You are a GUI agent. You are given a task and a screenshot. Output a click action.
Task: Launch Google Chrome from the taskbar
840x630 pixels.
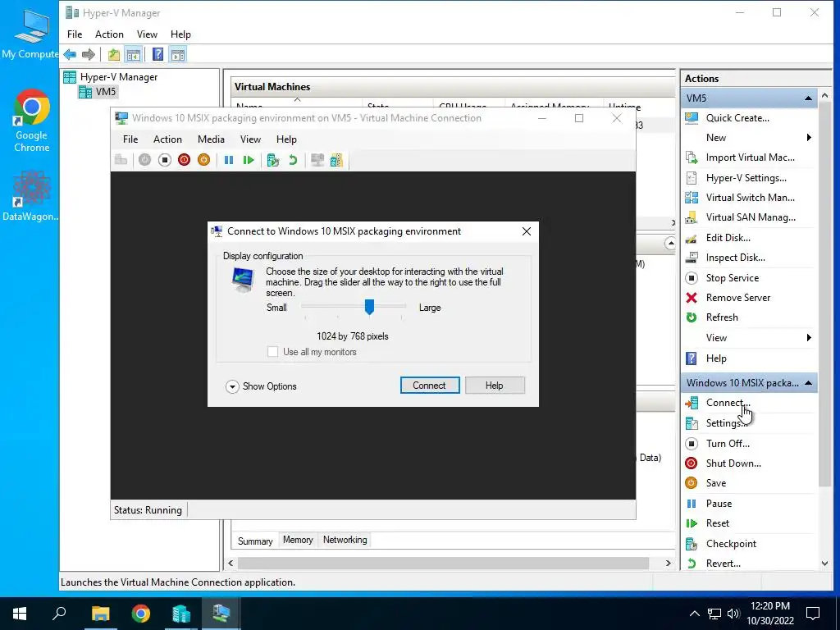click(x=141, y=614)
